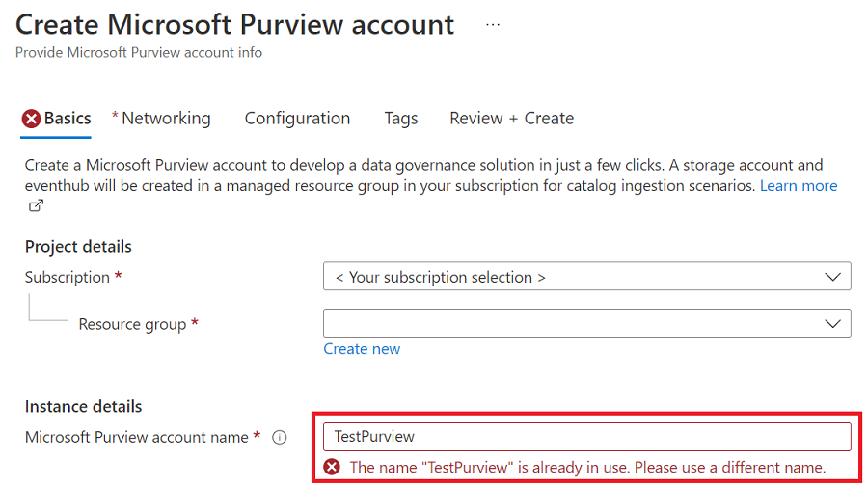Image resolution: width=868 pixels, height=487 pixels.
Task: Click the info icon beside account name
Action: point(280,437)
